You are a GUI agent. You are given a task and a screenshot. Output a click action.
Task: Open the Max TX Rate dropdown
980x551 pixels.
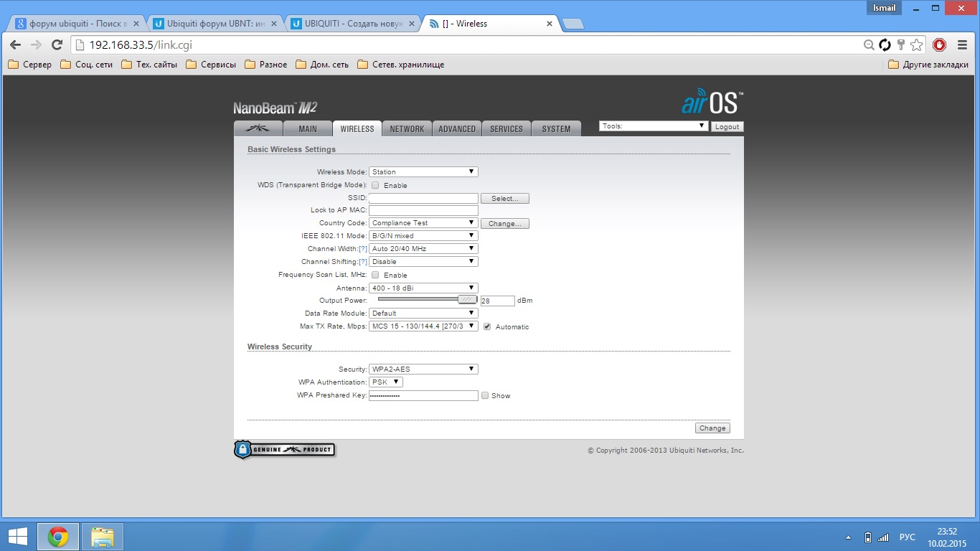(x=423, y=326)
